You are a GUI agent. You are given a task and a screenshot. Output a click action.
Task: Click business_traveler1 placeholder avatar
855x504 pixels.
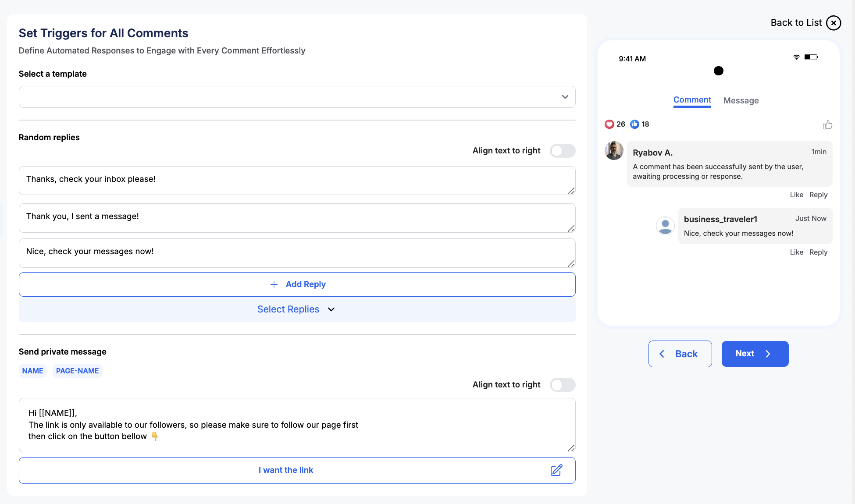point(665,226)
